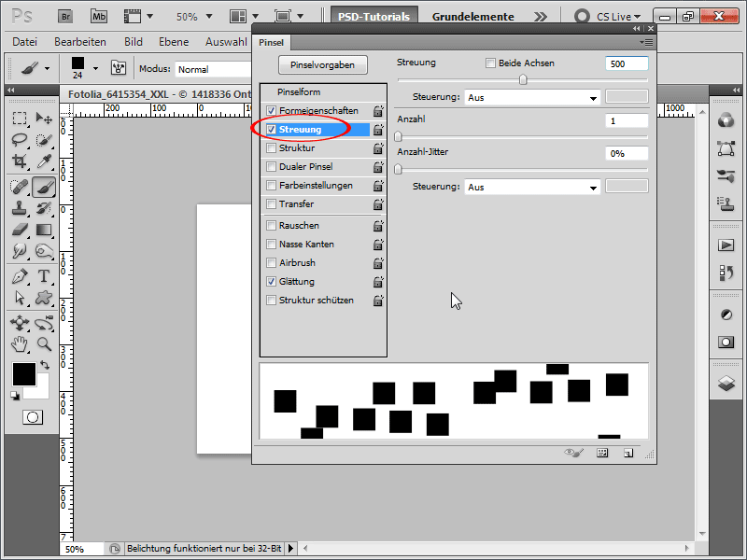The image size is (747, 560).
Task: Click the Pinselvorgaben button
Action: [x=322, y=64]
